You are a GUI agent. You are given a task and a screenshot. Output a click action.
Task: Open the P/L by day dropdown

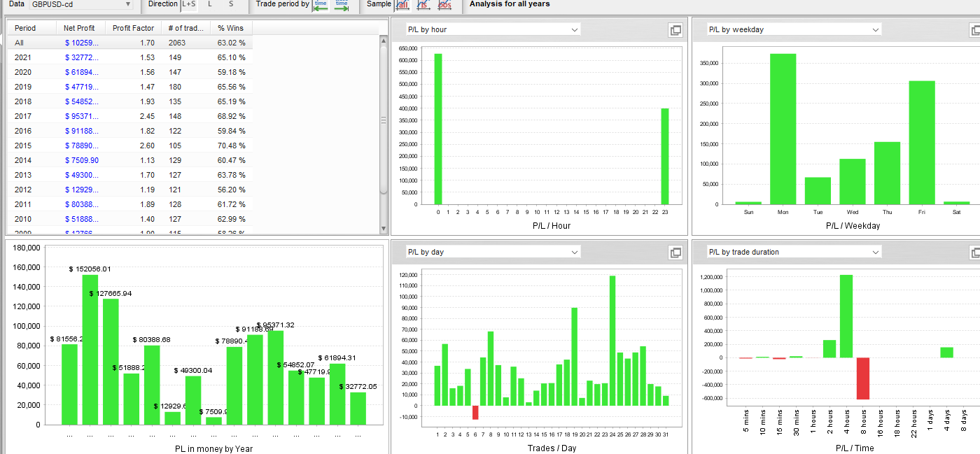(493, 252)
